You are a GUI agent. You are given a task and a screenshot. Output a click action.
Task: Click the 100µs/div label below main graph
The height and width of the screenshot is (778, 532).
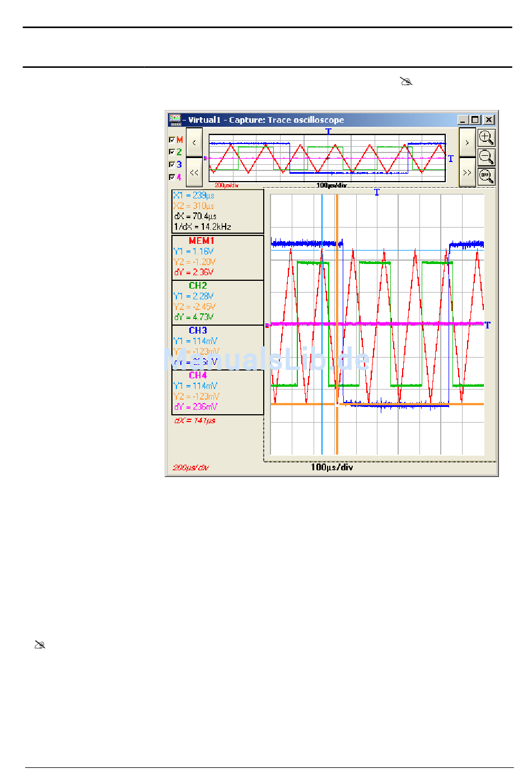(x=332, y=467)
